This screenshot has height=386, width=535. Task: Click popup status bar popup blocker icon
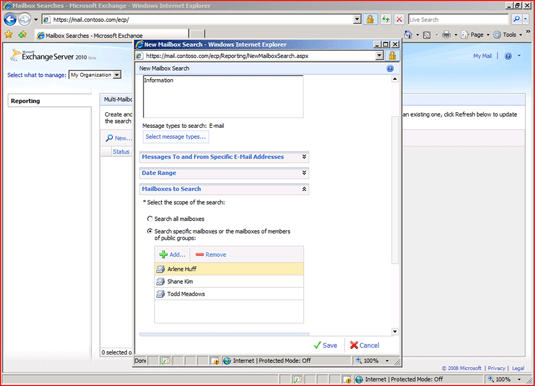coord(215,361)
